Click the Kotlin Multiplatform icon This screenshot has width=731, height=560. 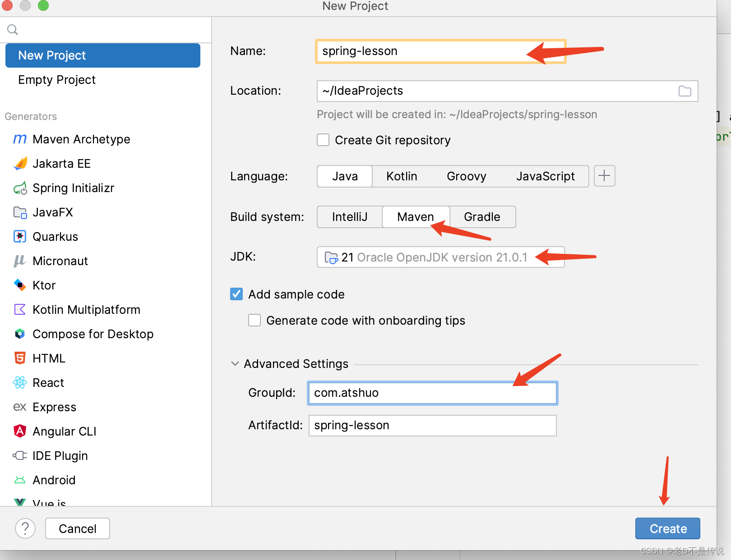(20, 309)
